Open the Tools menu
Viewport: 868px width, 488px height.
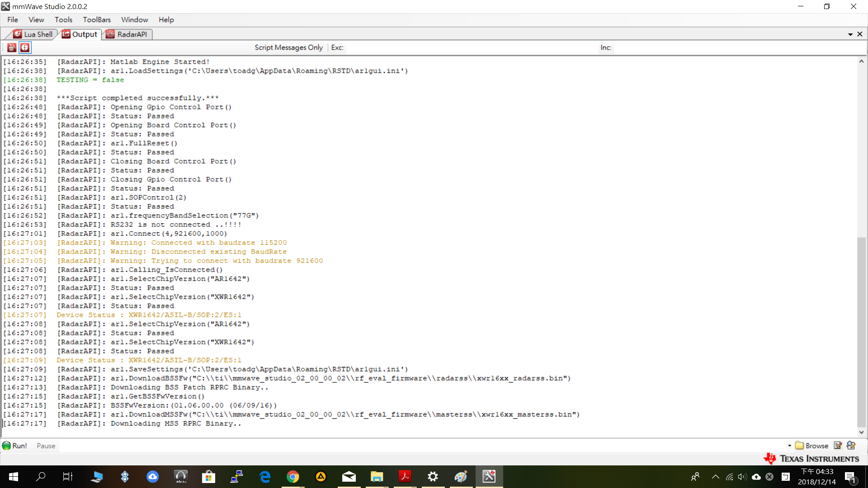point(63,20)
